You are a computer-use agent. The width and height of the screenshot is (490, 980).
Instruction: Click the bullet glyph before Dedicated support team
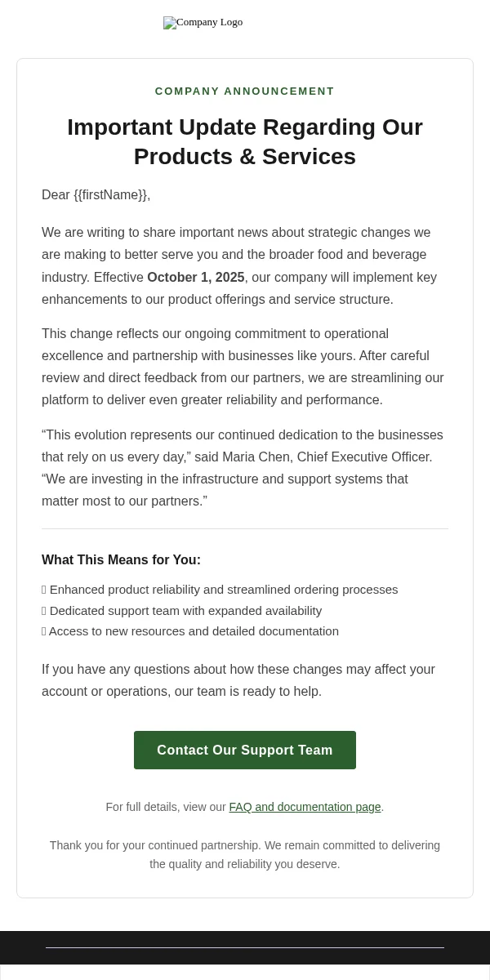pos(44,611)
